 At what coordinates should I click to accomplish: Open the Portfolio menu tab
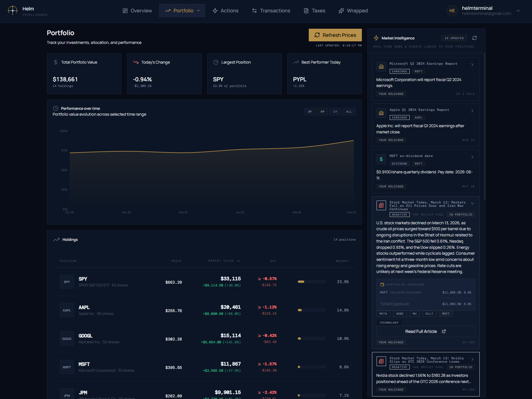[x=182, y=11]
